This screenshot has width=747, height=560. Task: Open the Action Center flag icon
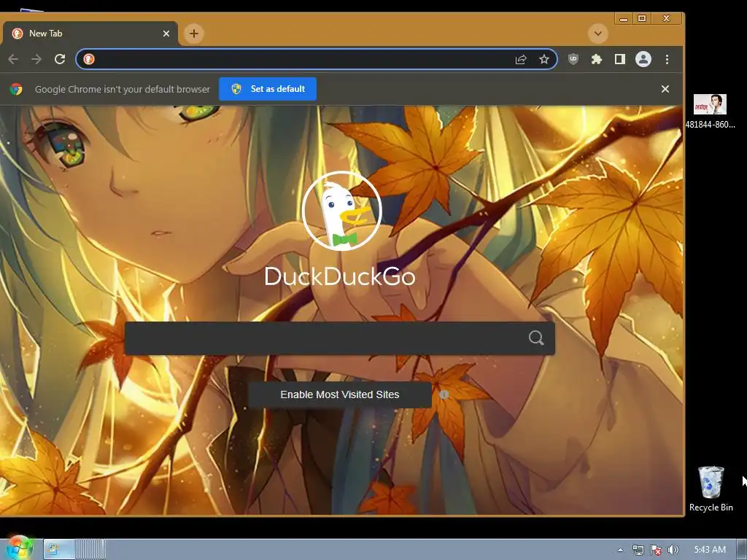[x=656, y=550]
